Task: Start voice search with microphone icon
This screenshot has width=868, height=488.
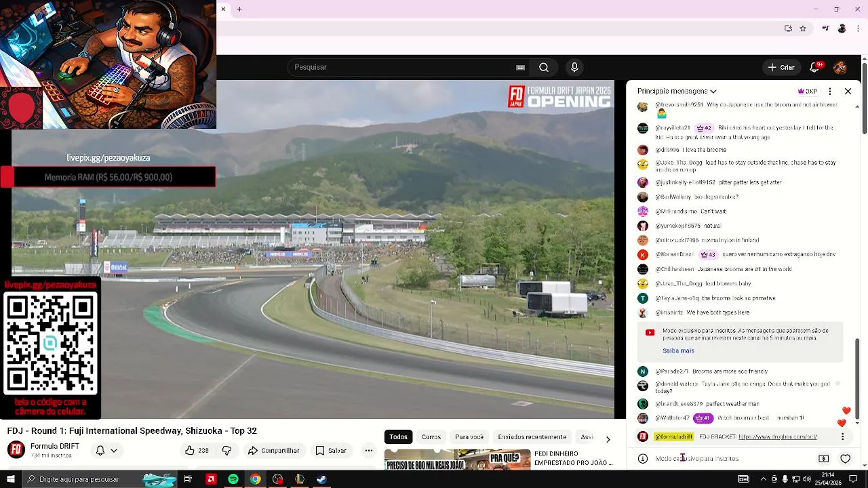Action: (574, 67)
